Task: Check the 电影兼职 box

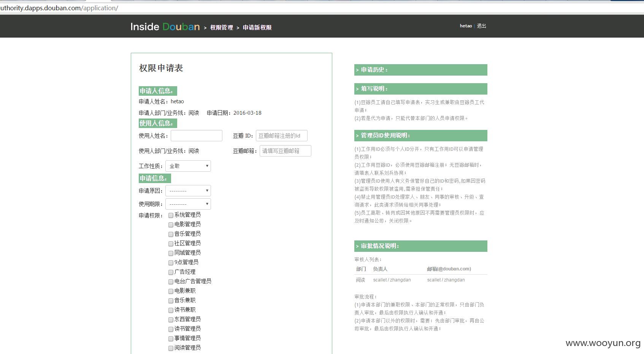Action: point(171,291)
